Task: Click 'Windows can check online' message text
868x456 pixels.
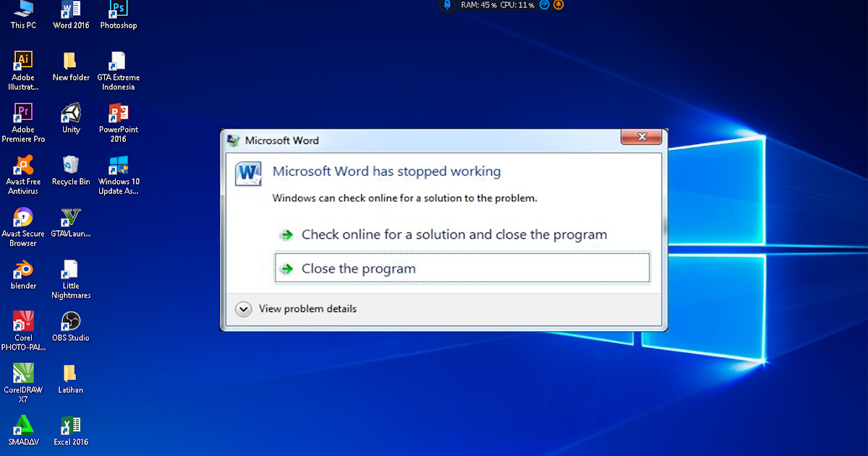Action: [x=404, y=198]
